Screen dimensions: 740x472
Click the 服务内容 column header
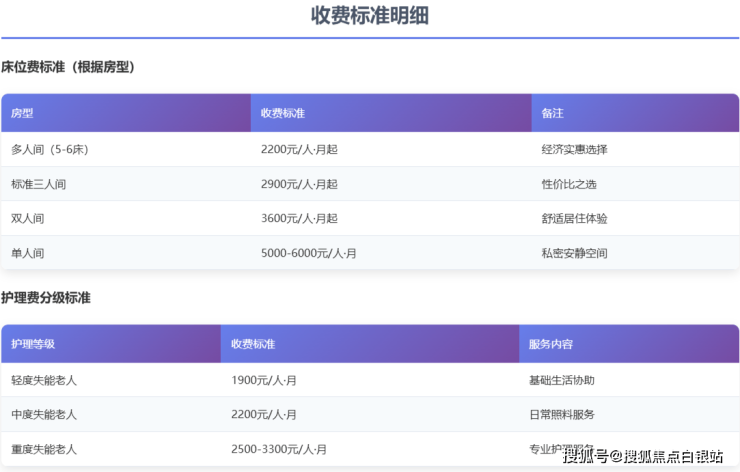(550, 344)
